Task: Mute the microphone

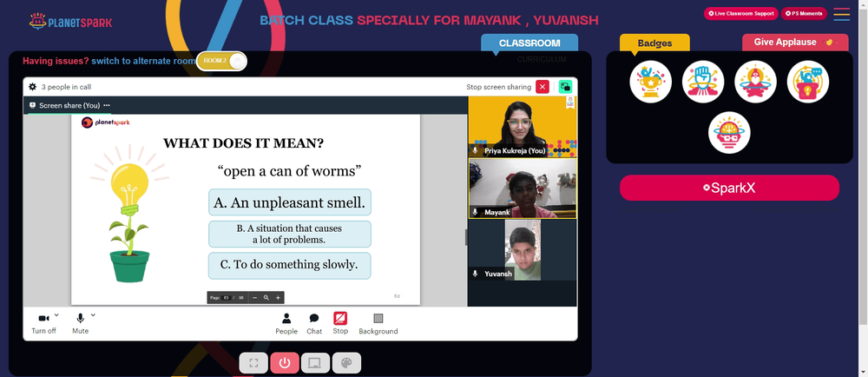Action: coord(80,323)
